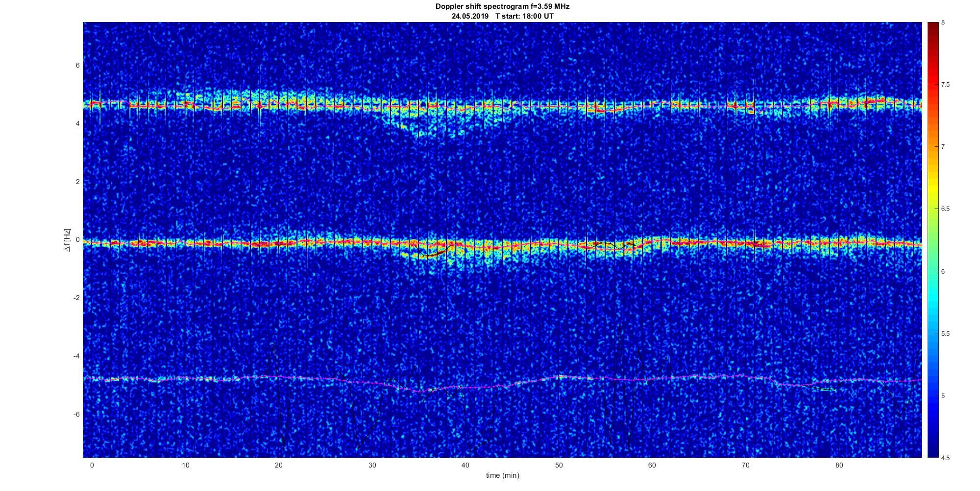Click y-axis tick label '-6'

click(x=76, y=415)
